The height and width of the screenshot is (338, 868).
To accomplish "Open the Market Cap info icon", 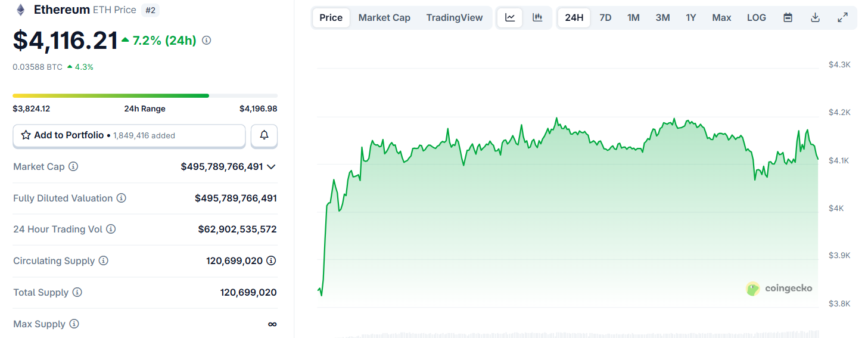I will point(73,167).
